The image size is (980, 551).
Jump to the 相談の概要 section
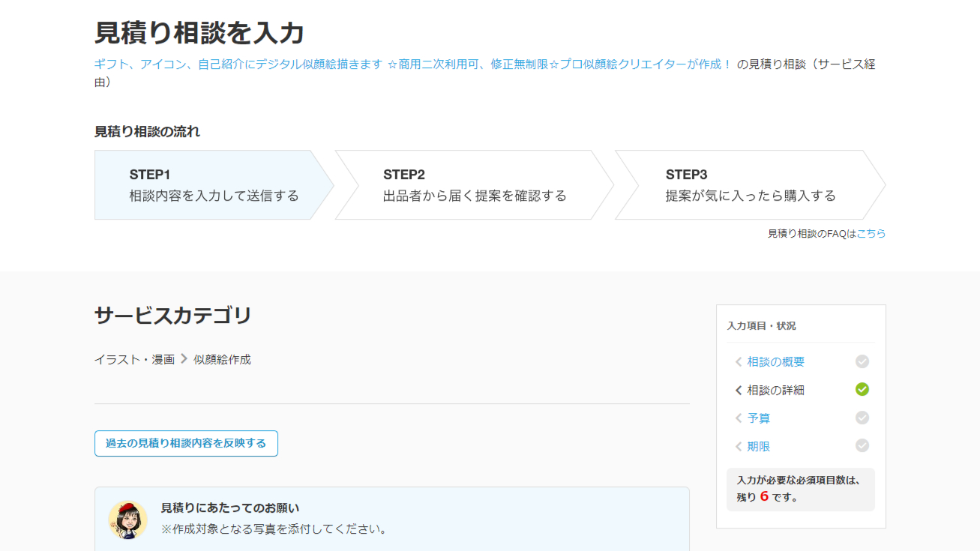(775, 362)
